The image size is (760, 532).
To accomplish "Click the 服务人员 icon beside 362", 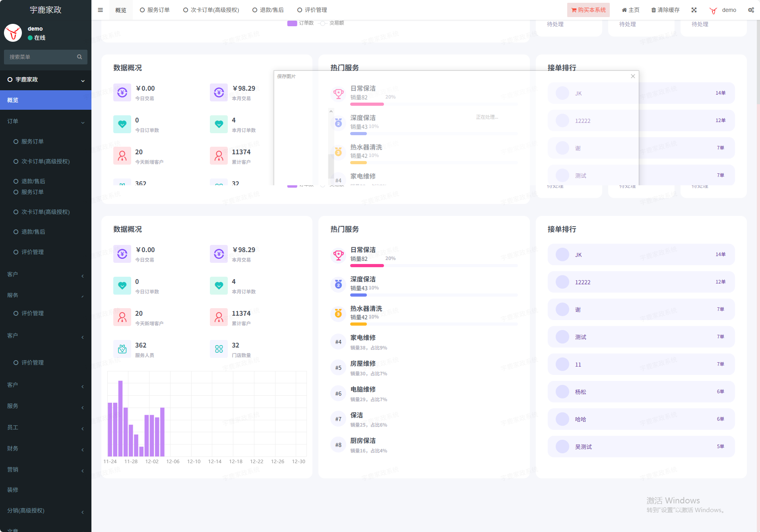I will 122,349.
